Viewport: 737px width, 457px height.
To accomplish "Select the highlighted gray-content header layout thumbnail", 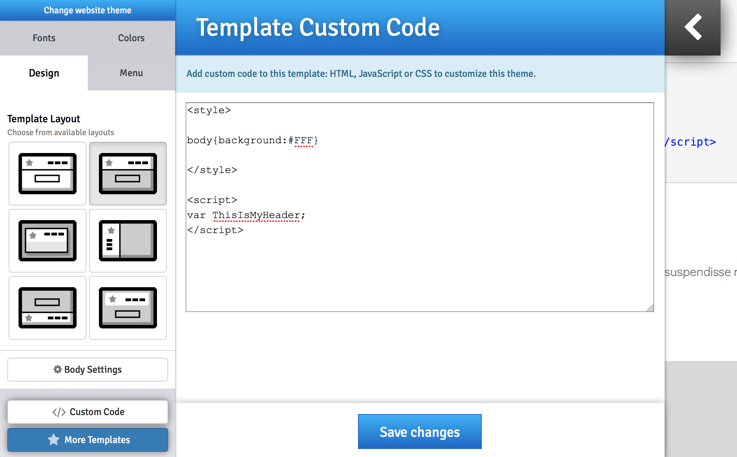I will [x=128, y=173].
